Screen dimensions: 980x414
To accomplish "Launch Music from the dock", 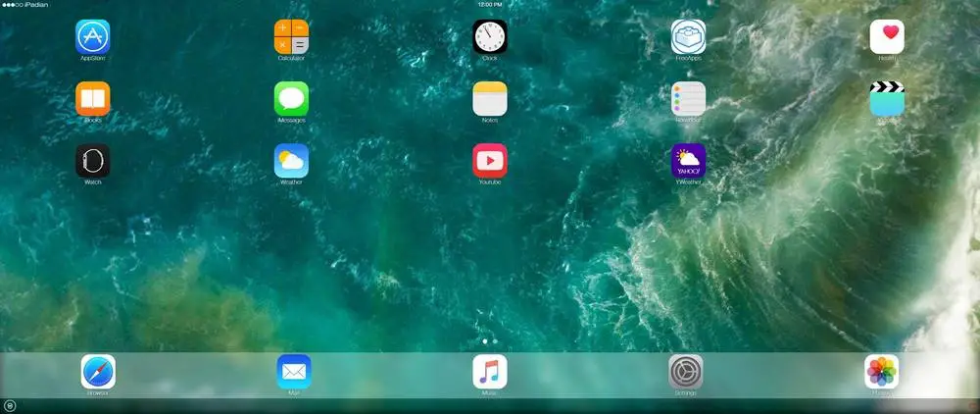I will [490, 372].
